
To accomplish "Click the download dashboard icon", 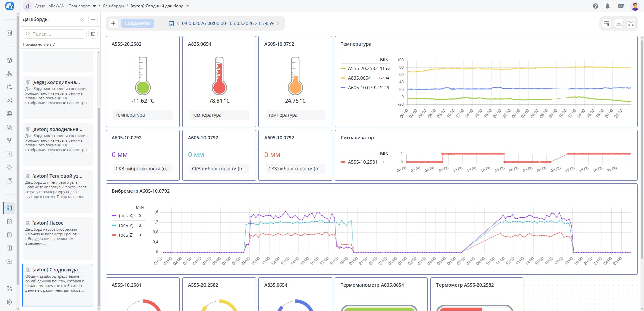I will (x=619, y=23).
